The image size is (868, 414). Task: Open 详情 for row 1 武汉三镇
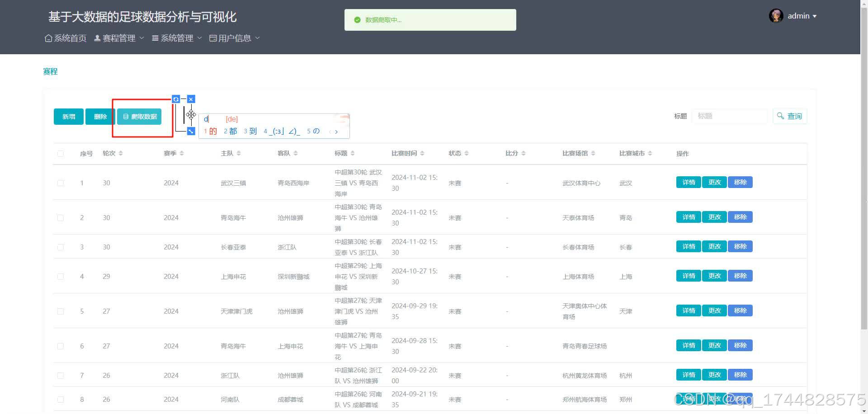(689, 183)
